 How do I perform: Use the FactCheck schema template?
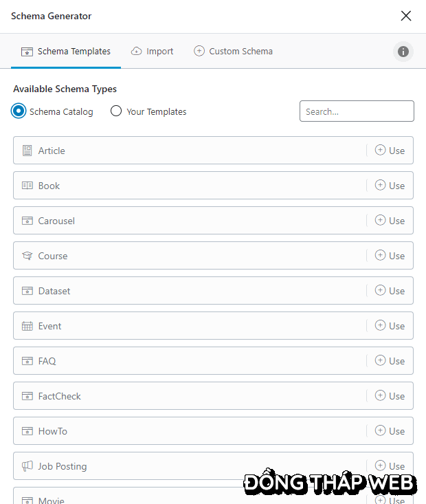point(390,396)
